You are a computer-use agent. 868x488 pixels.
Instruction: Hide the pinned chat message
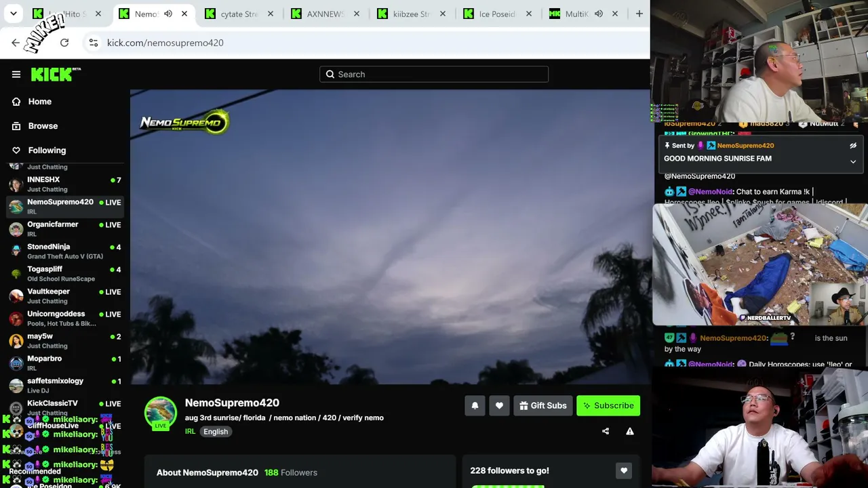click(x=853, y=146)
